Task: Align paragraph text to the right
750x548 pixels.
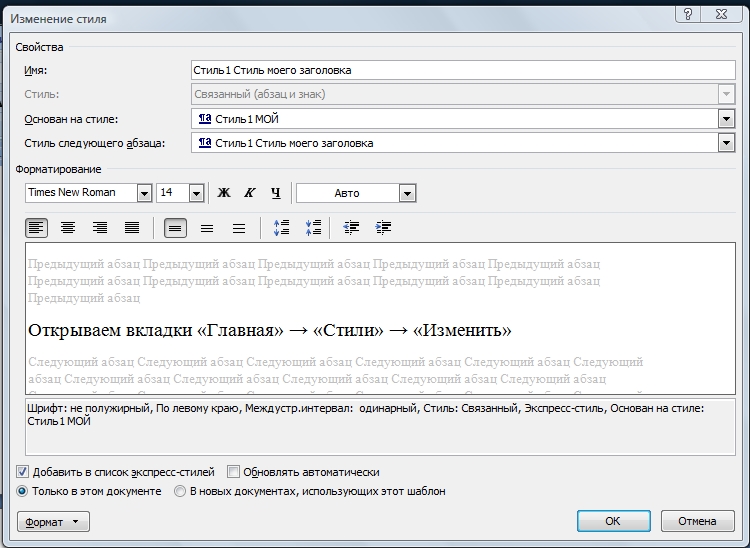Action: (x=99, y=228)
